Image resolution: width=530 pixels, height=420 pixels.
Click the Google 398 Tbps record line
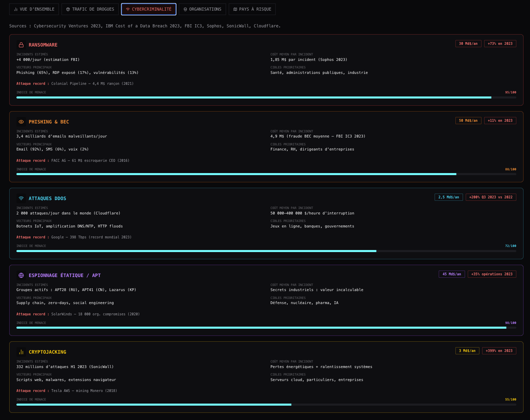(74, 237)
